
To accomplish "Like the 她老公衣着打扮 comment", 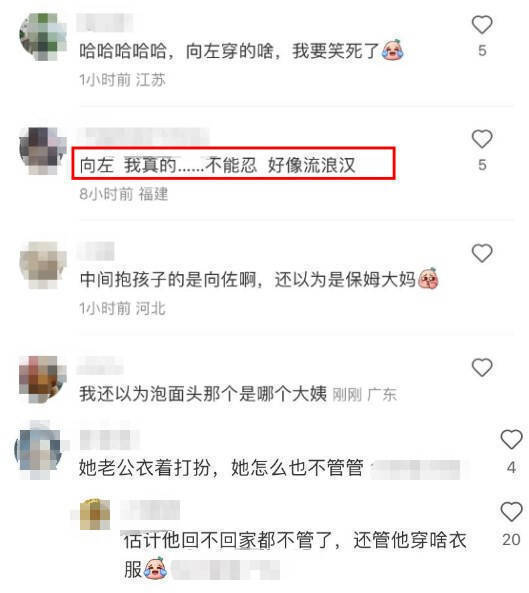I will [511, 439].
